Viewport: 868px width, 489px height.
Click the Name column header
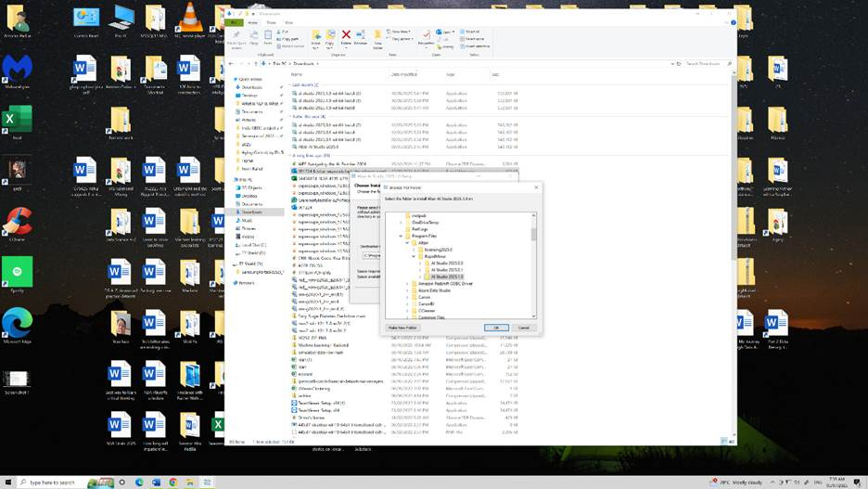click(x=298, y=74)
